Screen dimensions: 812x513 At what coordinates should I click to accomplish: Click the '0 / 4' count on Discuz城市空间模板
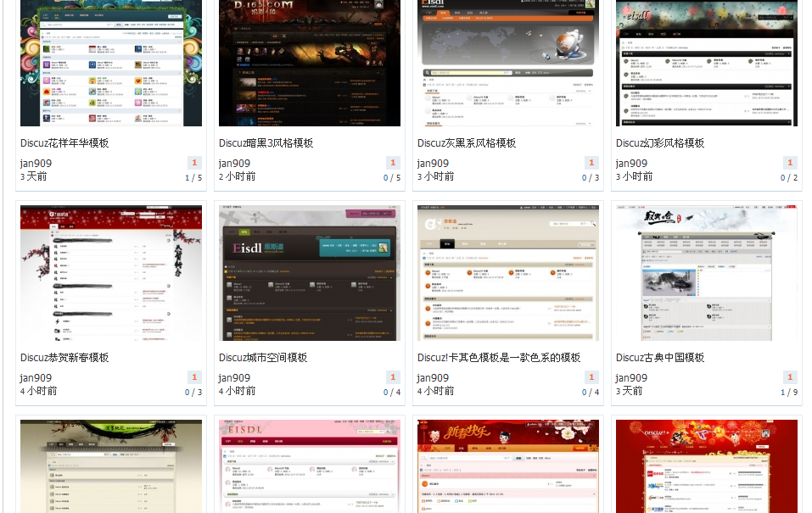392,393
